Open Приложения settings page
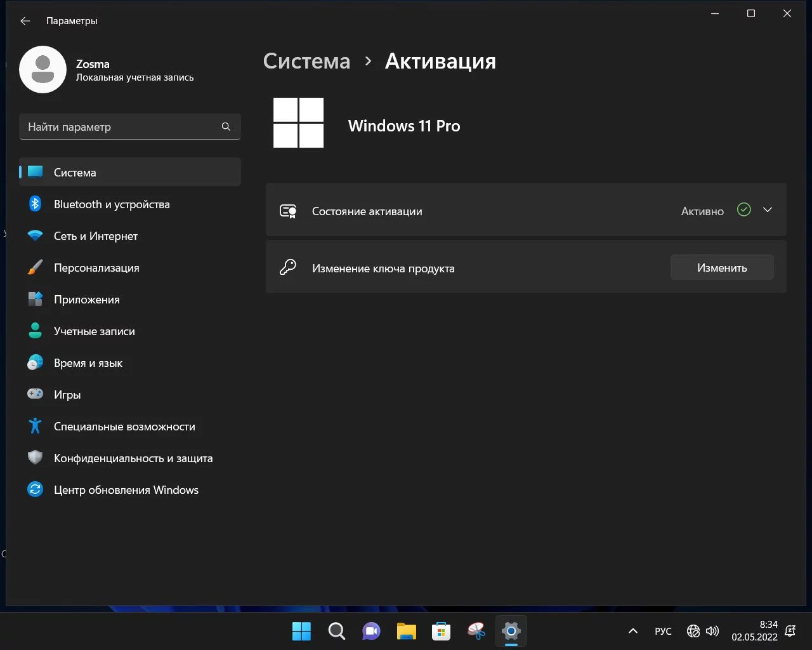The image size is (812, 650). pyautogui.click(x=87, y=300)
